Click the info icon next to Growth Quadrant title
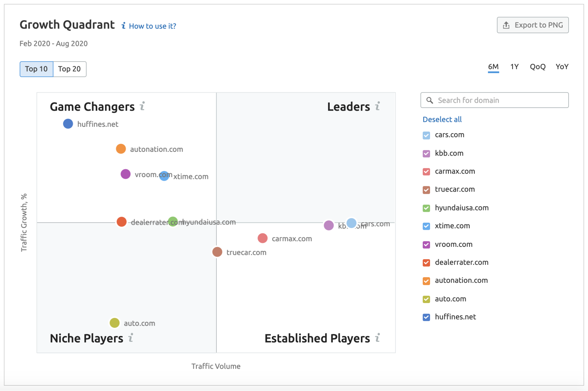Viewport: 588px width, 391px height. pyautogui.click(x=123, y=26)
